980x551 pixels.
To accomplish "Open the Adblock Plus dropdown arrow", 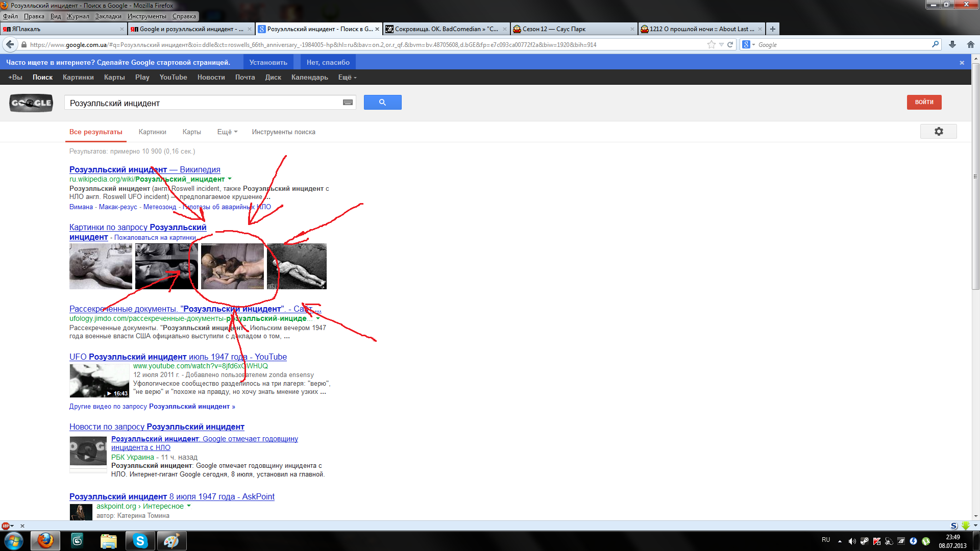I will (12, 526).
